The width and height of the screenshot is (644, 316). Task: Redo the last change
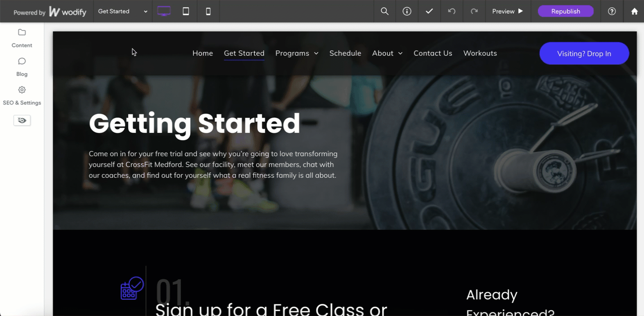coord(474,11)
